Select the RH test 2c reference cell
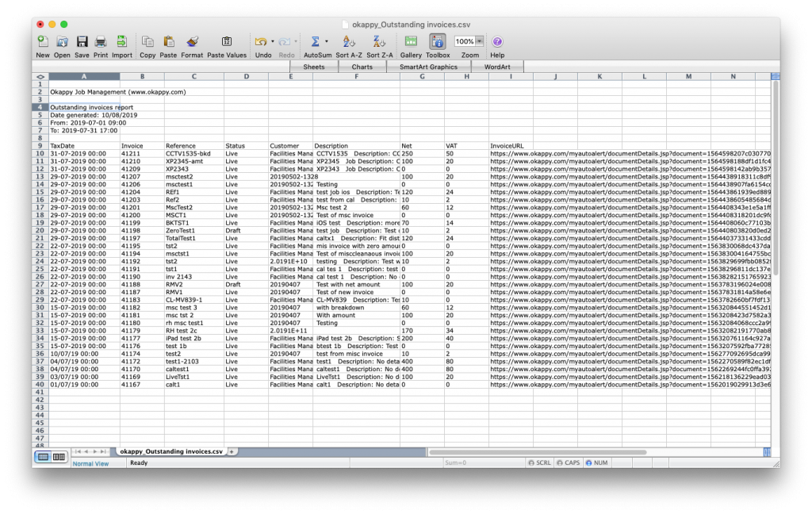 194,331
